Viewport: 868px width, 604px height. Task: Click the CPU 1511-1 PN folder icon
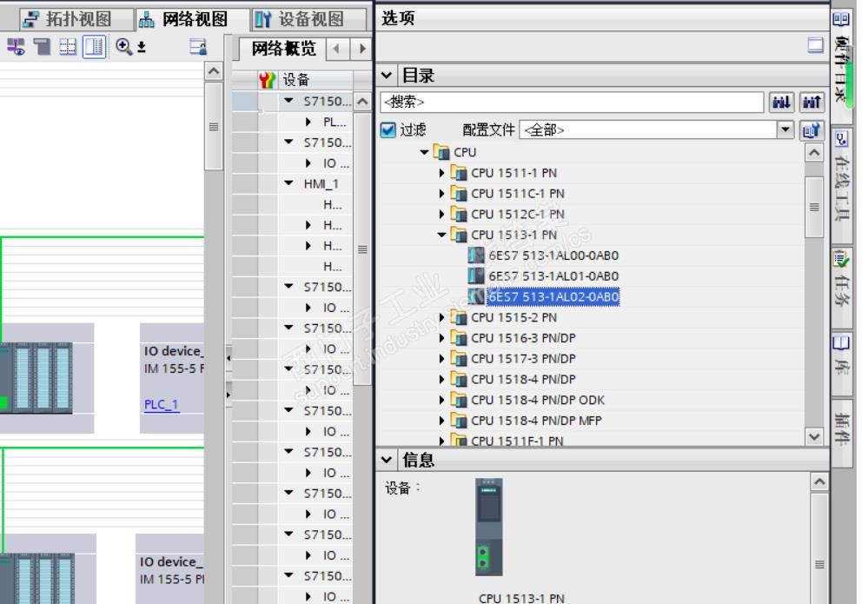tap(459, 173)
